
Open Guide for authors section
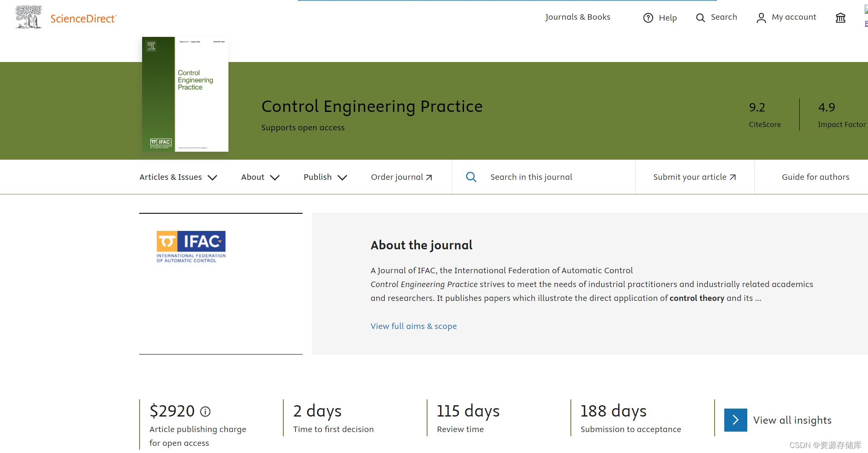point(815,177)
